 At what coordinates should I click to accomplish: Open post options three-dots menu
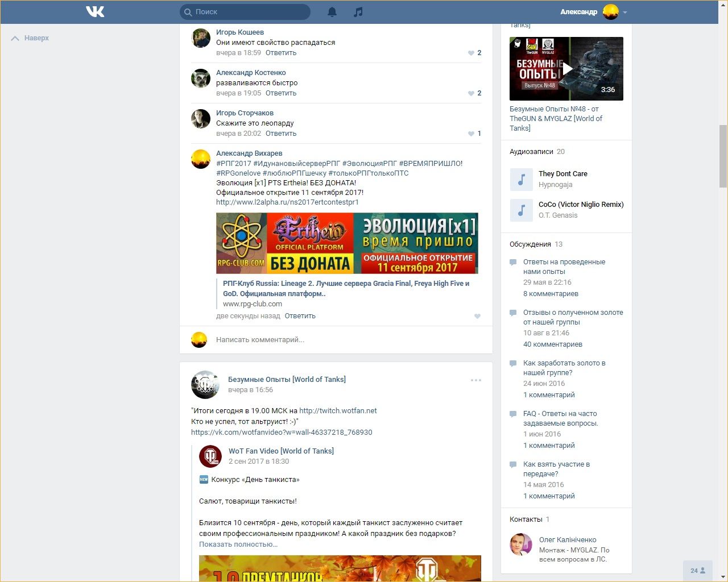pyautogui.click(x=476, y=380)
